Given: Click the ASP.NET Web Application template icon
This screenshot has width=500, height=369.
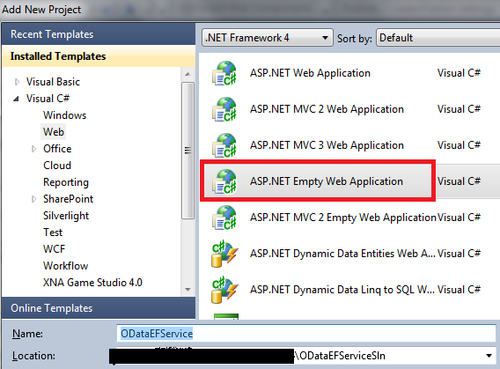Looking at the screenshot, I should pyautogui.click(x=224, y=73).
